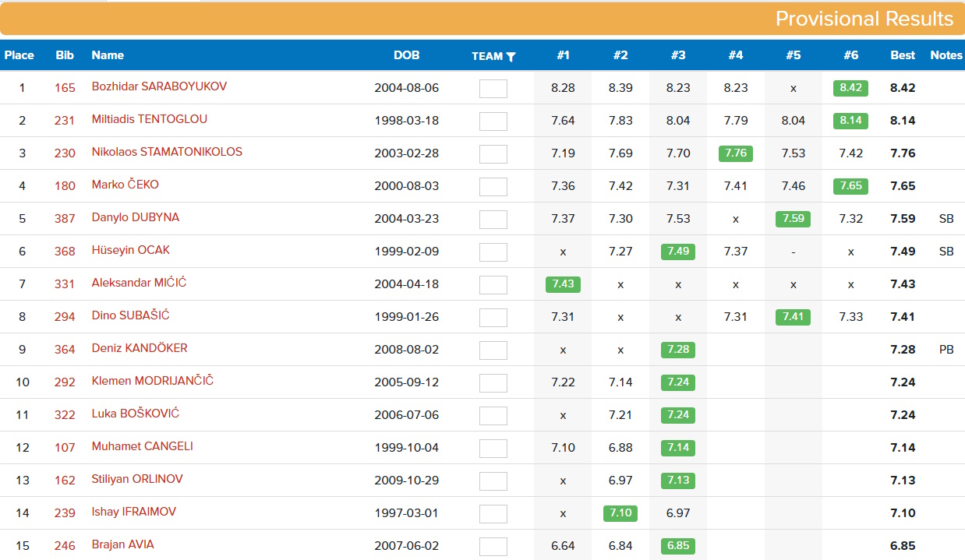Click the team flag box for Bozhidar SARABOYUKOV
This screenshot has height=560, width=965.
(493, 88)
